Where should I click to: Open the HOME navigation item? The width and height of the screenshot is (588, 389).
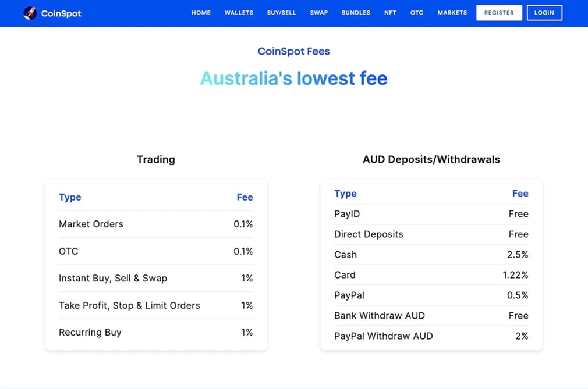point(201,12)
